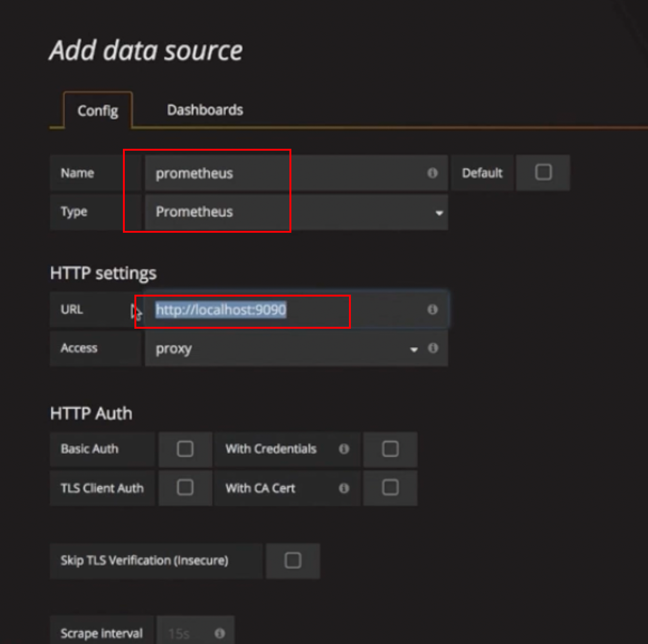Check the TLS Client Auth checkbox

[185, 488]
